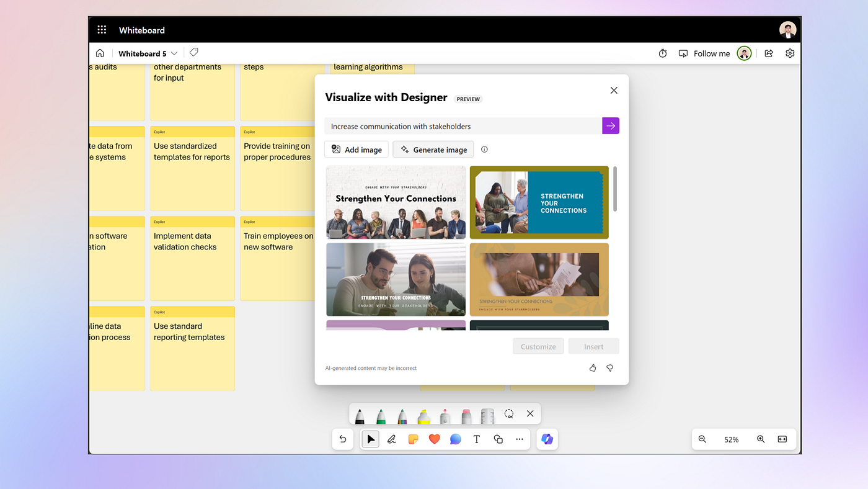Click the 52% zoom level

coord(732,439)
